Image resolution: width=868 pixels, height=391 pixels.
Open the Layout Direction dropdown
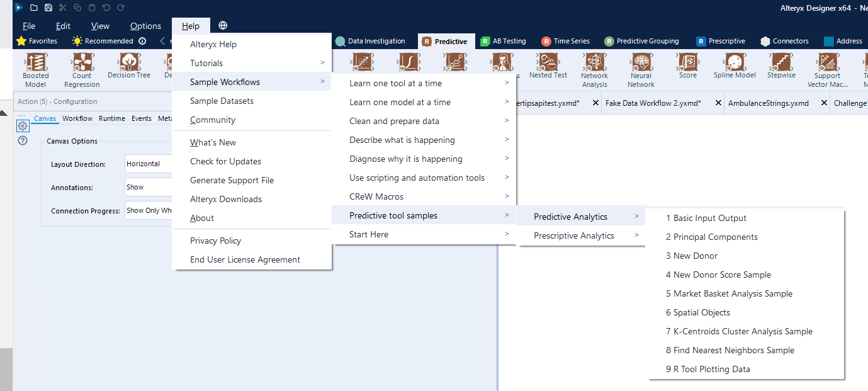(x=147, y=164)
